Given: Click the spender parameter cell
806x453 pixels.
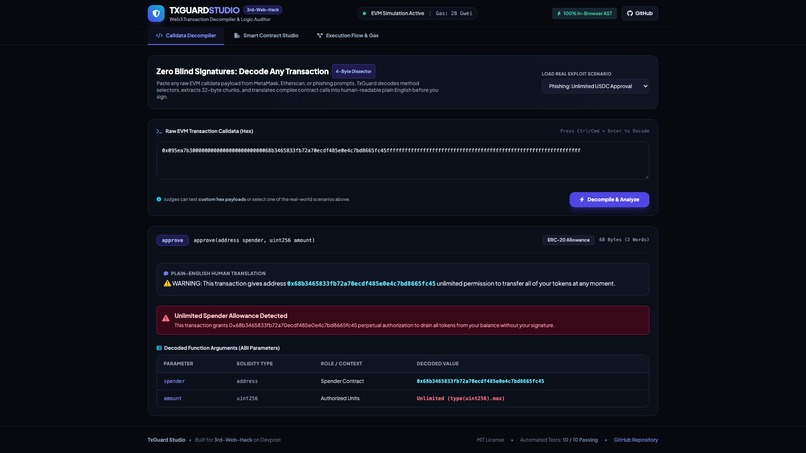Looking at the screenshot, I should click(x=174, y=382).
